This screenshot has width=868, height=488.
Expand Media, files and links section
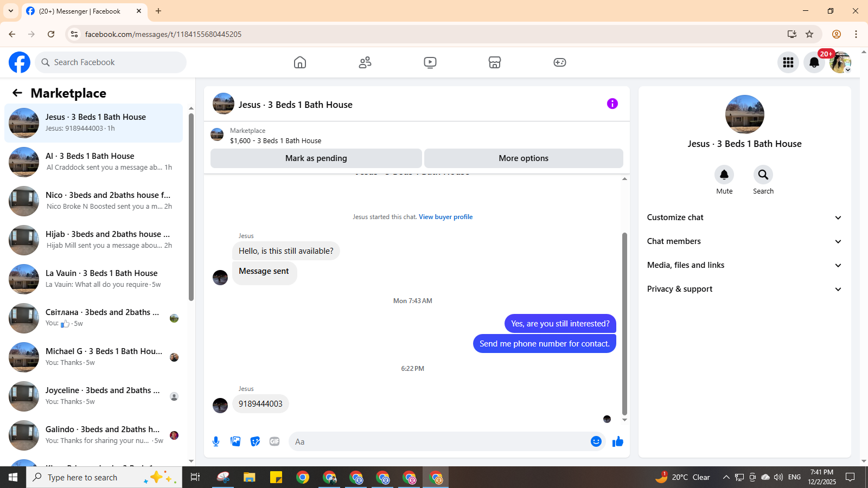click(x=744, y=265)
